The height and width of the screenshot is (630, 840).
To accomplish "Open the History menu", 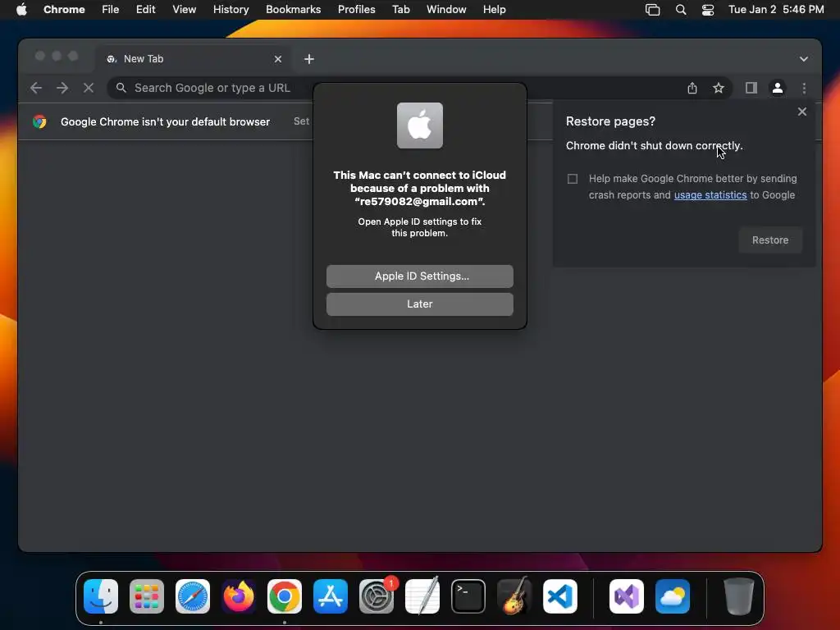I will pos(231,10).
